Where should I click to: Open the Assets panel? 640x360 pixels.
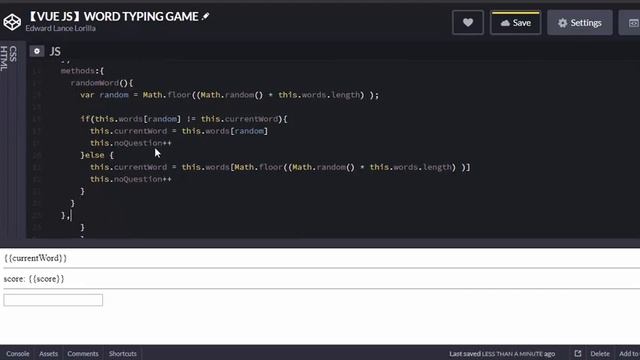coord(48,353)
